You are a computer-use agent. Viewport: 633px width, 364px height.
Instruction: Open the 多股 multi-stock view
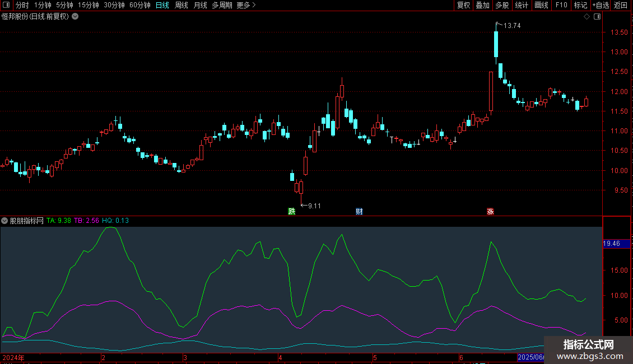tap(502, 5)
